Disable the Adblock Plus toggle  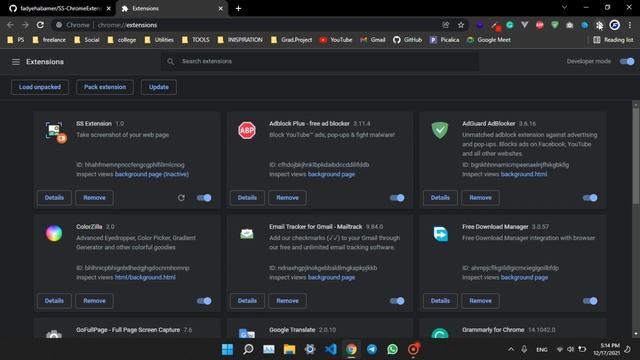[x=397, y=198]
